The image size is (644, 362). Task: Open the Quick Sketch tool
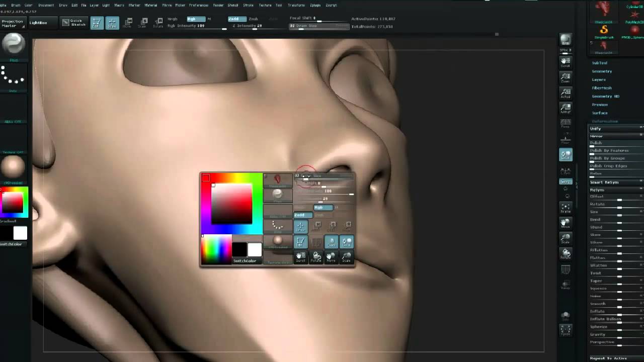73,23
